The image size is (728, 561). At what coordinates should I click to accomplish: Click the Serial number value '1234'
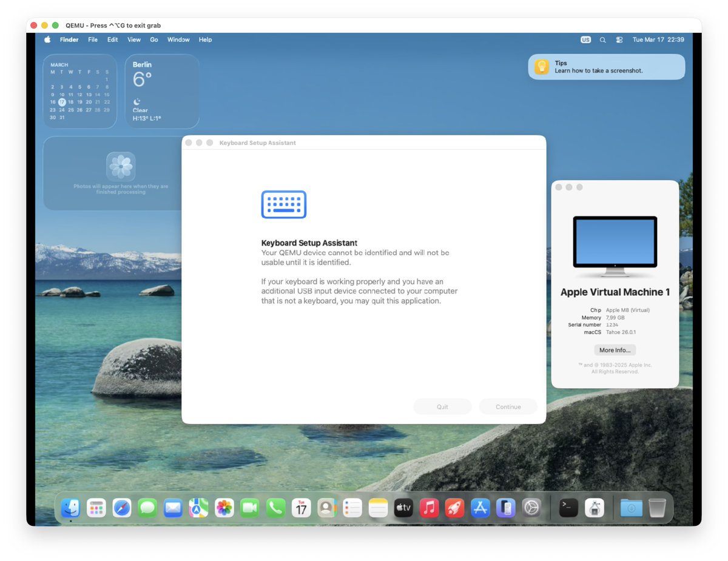coord(612,325)
